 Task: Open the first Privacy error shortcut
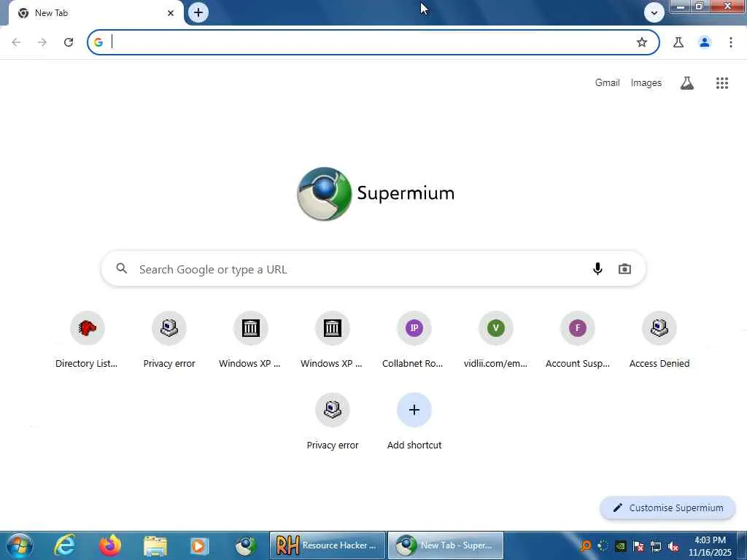click(169, 340)
